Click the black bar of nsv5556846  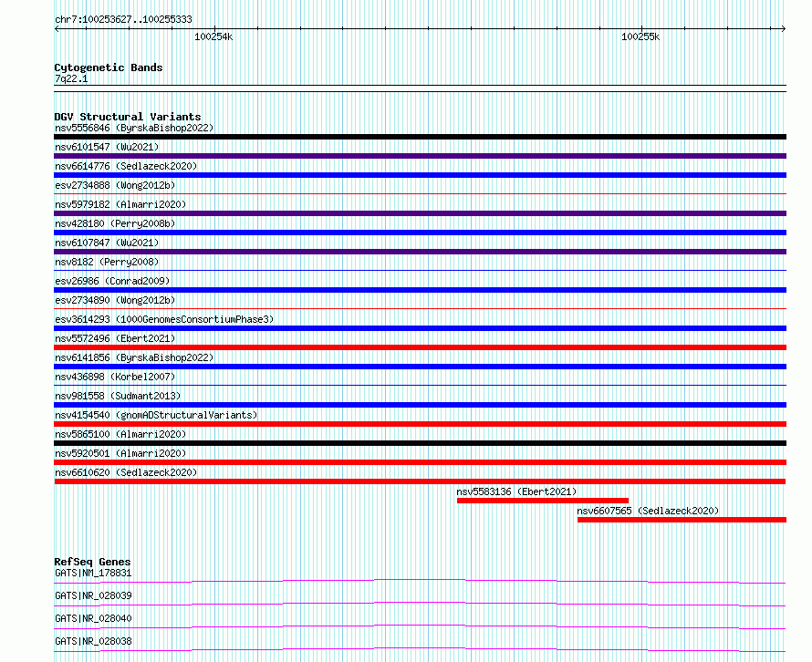[x=420, y=137]
